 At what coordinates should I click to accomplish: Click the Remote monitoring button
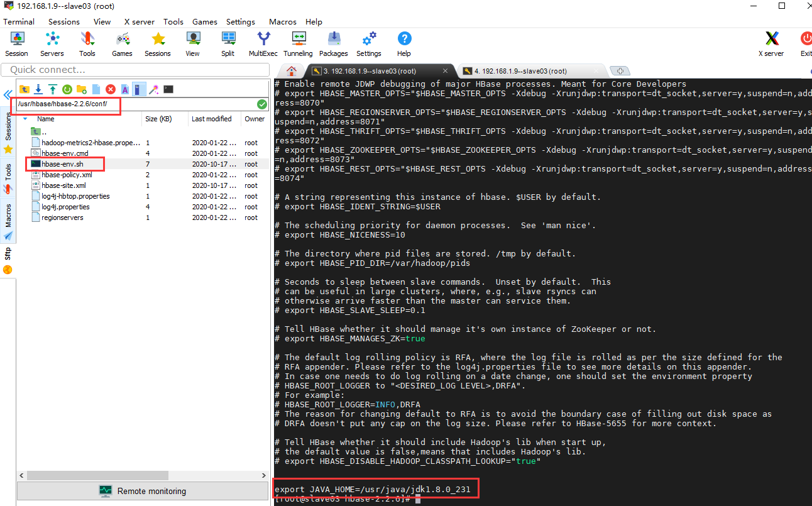(143, 491)
